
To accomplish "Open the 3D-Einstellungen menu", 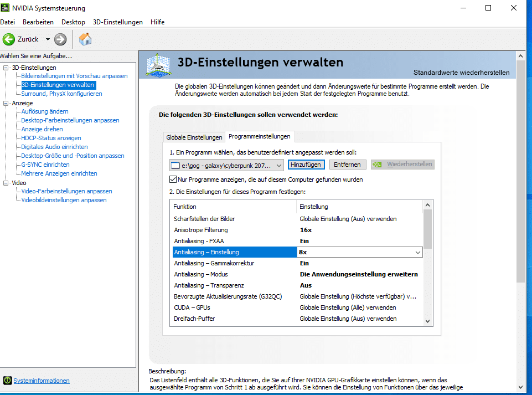I will 118,22.
